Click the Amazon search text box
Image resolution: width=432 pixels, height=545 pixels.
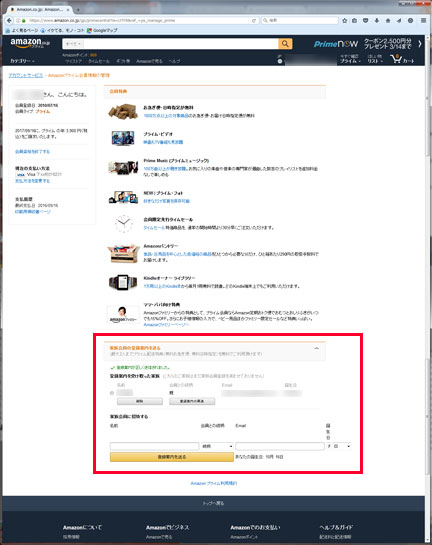click(x=180, y=44)
